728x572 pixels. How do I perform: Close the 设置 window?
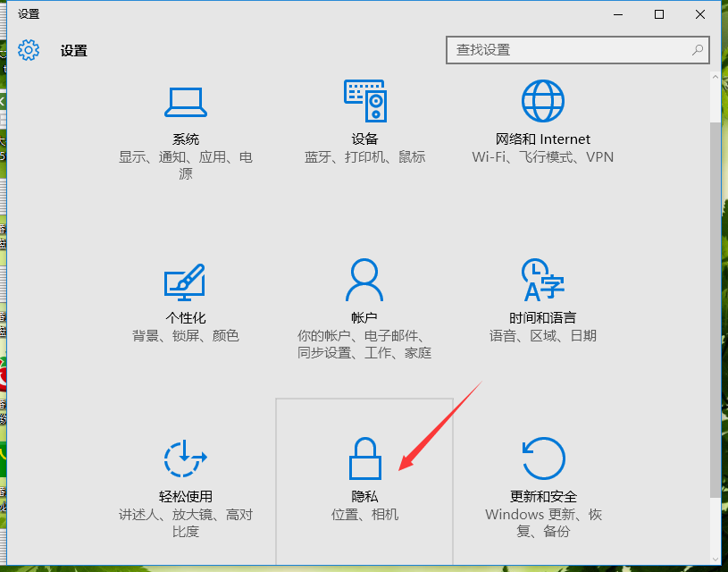click(700, 14)
